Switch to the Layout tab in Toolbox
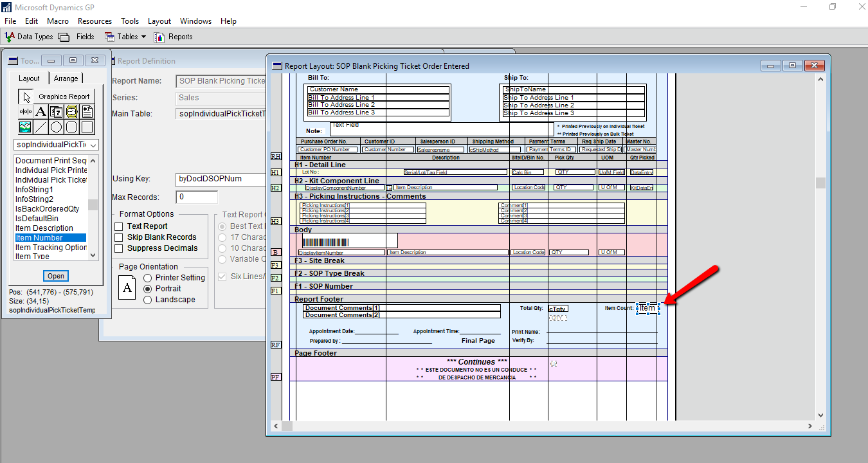868x463 pixels. (x=29, y=78)
